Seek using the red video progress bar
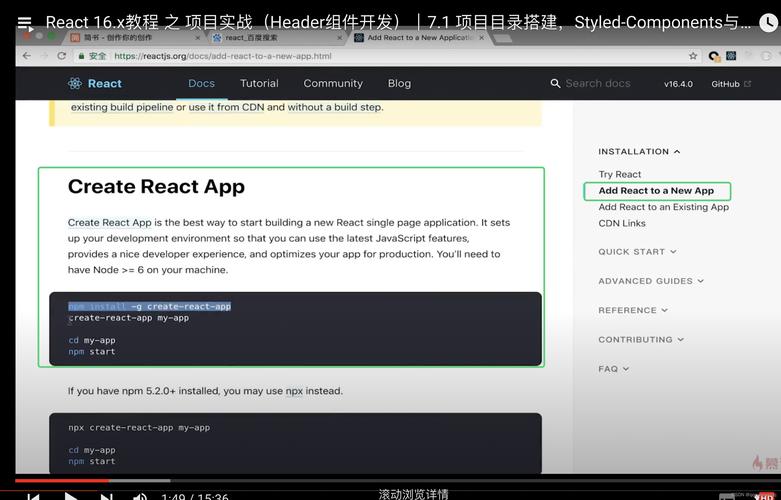 click(x=62, y=481)
